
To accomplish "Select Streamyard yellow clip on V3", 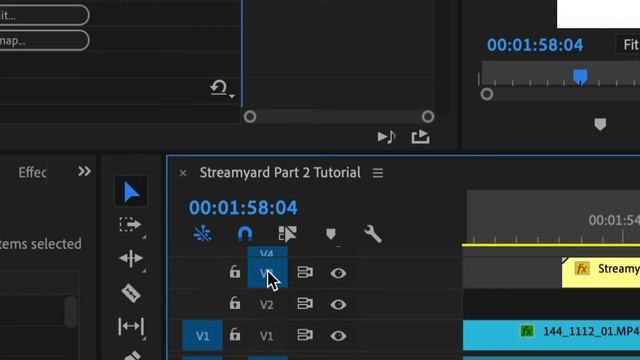I will (x=601, y=272).
